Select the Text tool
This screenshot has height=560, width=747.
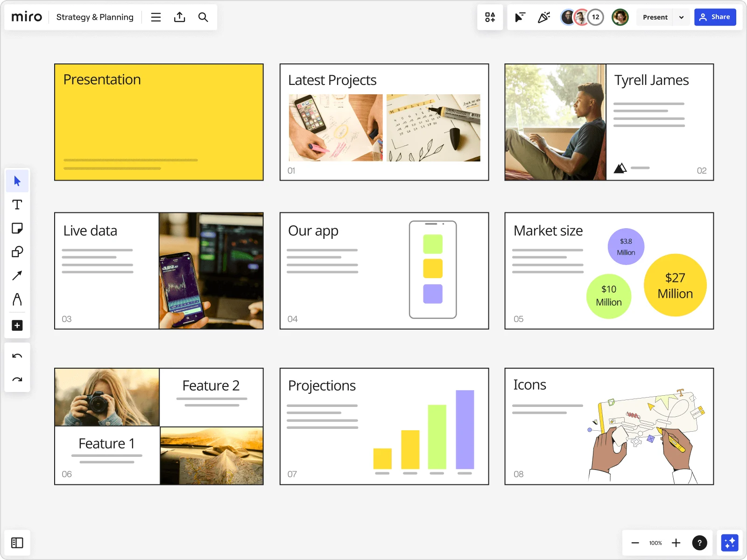click(x=17, y=204)
